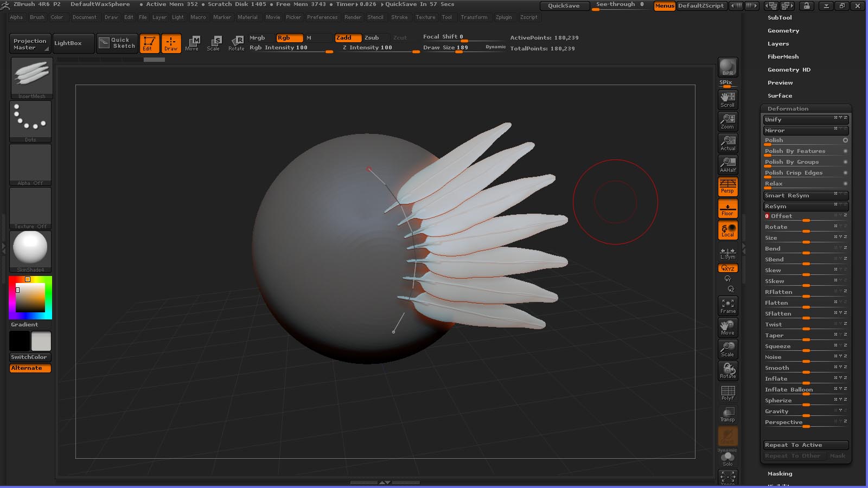The width and height of the screenshot is (868, 488).
Task: Open the InsertMesh feather brush thumbnail
Action: [x=31, y=75]
